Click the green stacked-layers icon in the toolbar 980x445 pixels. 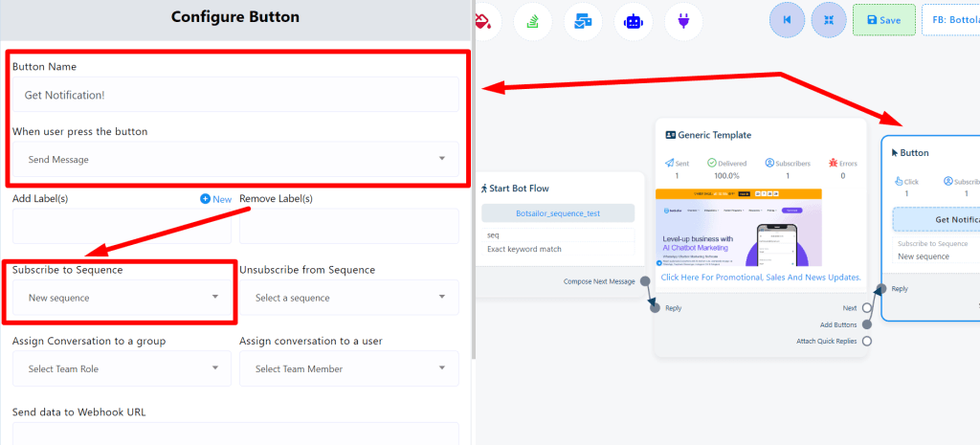(x=533, y=21)
